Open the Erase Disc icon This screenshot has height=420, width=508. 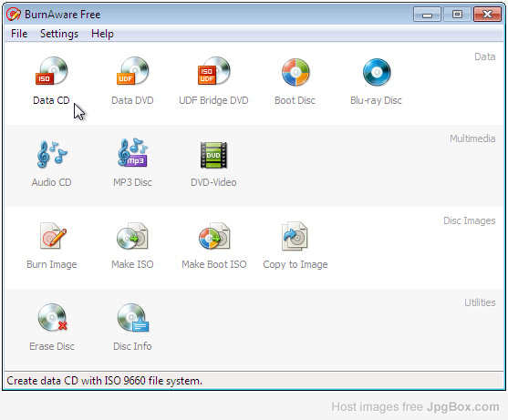point(53,317)
